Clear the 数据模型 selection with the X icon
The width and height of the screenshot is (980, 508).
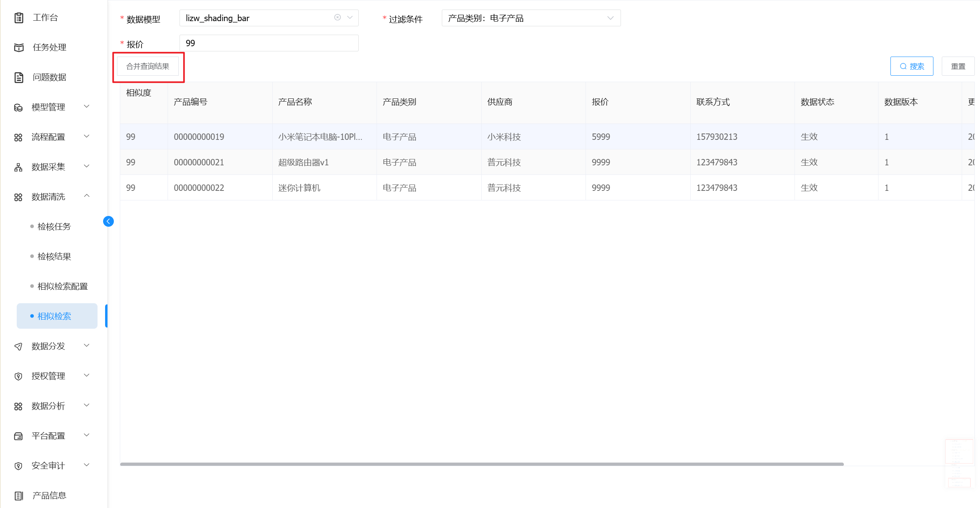tap(338, 18)
